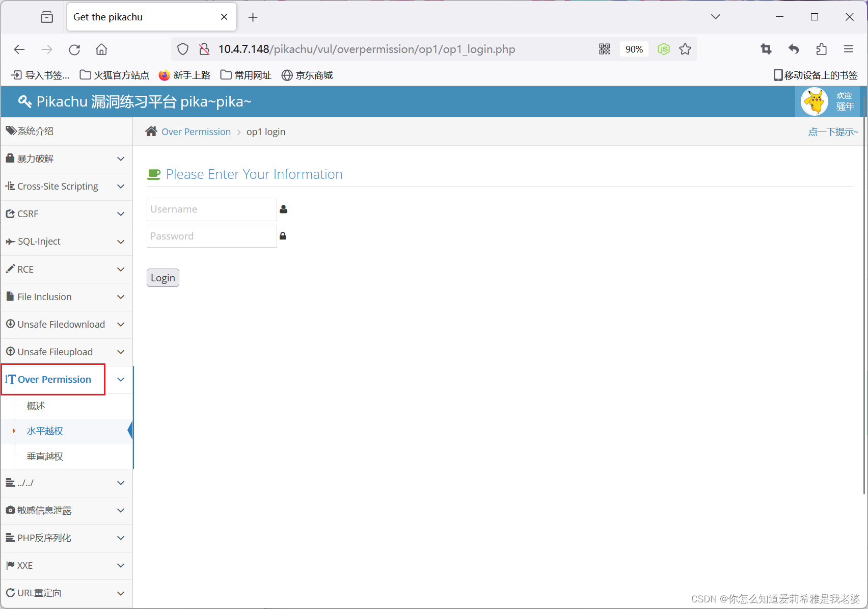Click the Pikachu platform title
The width and height of the screenshot is (868, 609).
(x=144, y=102)
